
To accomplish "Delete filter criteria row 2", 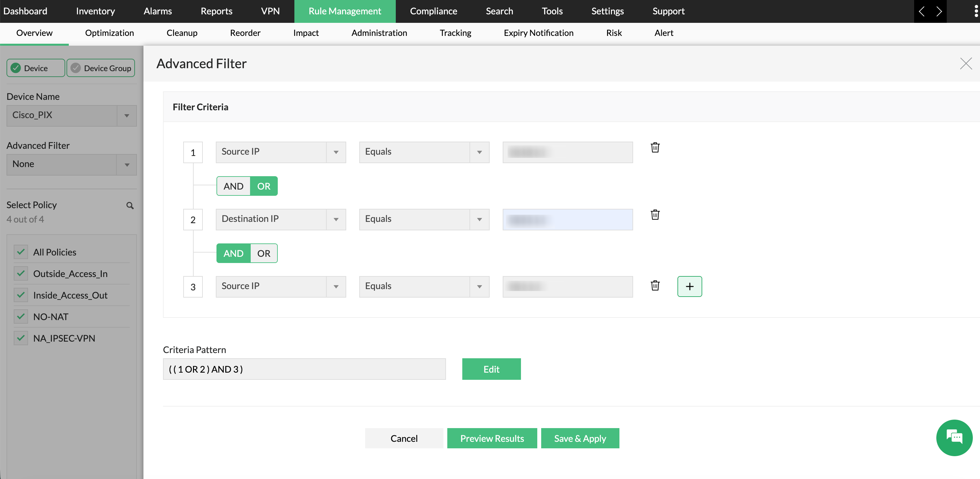I will point(655,215).
